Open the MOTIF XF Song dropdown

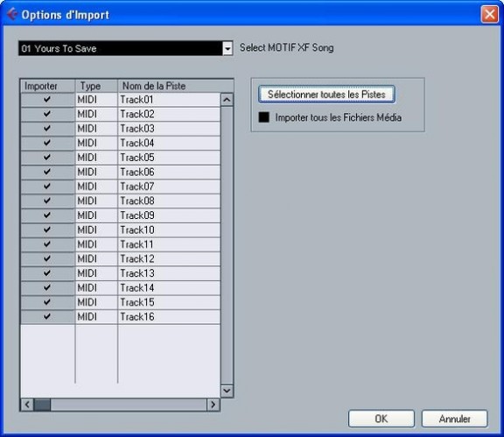[x=227, y=48]
